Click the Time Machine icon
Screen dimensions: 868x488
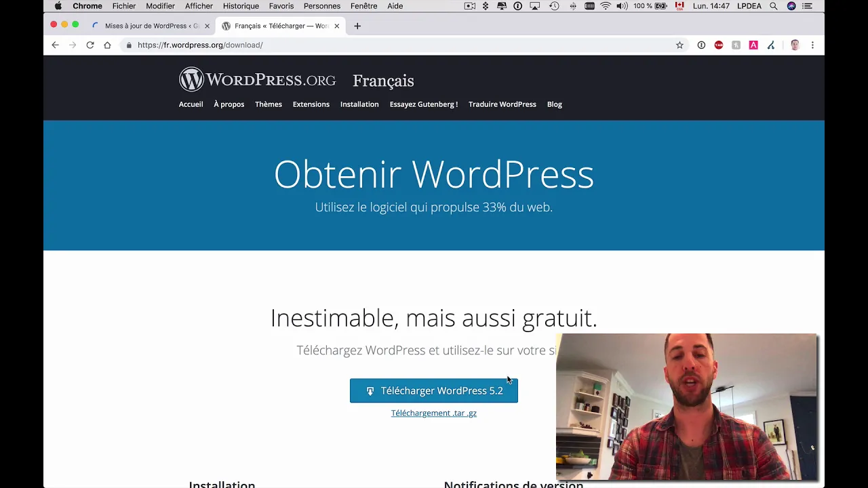click(x=554, y=6)
